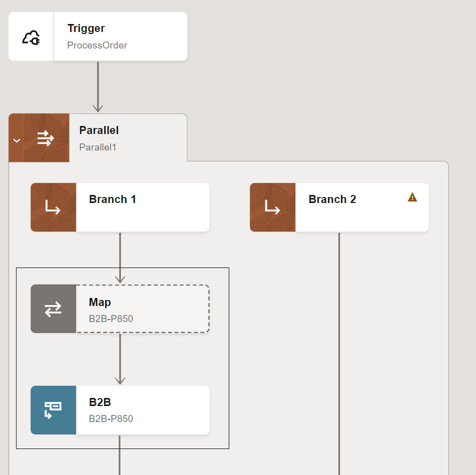Click the warning triangle on Branch 2
Image resolution: width=476 pixels, height=475 pixels.
pos(412,197)
